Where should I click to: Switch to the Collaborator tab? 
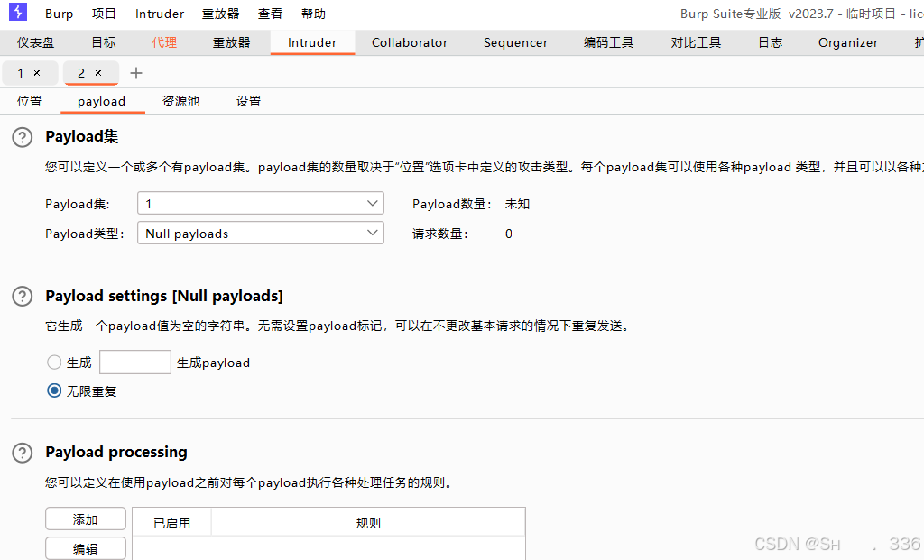tap(410, 42)
